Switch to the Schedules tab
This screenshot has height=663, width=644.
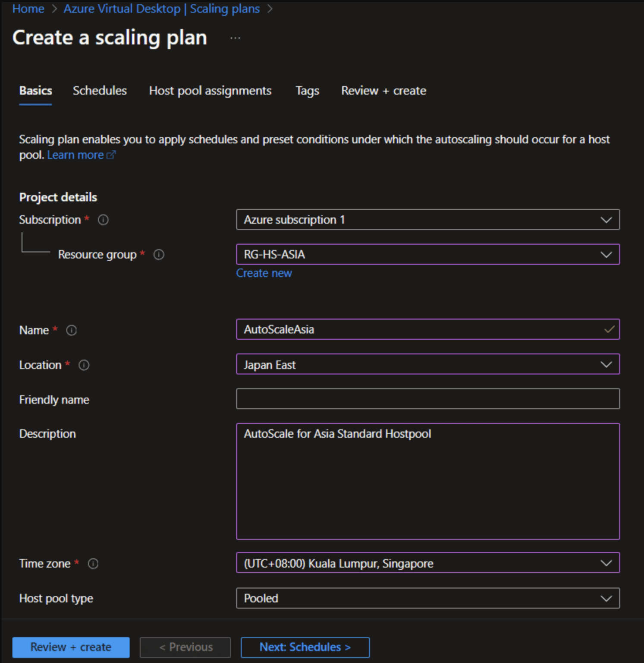(100, 91)
